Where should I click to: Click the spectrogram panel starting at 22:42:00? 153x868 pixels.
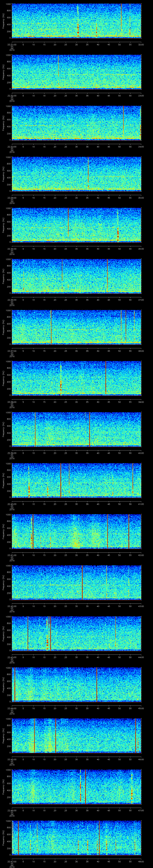click(77, 582)
